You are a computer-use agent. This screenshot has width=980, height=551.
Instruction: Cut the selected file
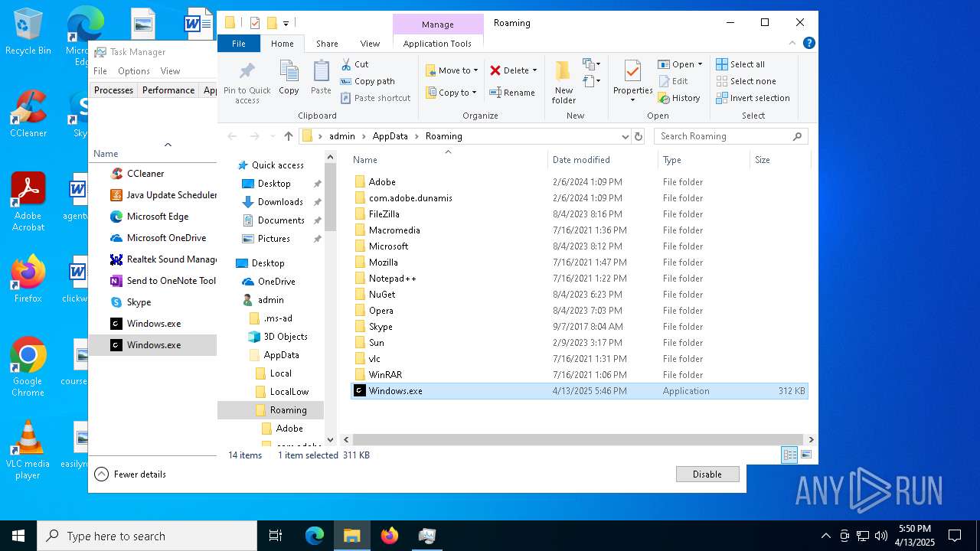(x=354, y=64)
